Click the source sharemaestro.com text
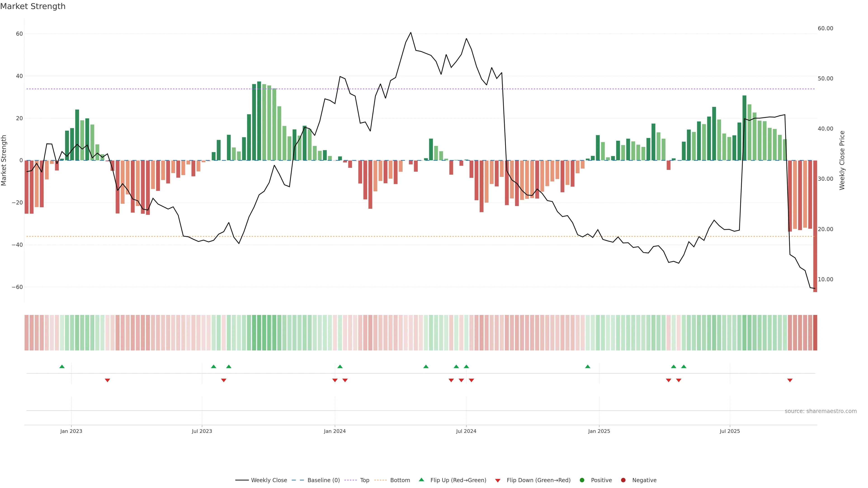The height and width of the screenshot is (488, 868). pyautogui.click(x=821, y=411)
